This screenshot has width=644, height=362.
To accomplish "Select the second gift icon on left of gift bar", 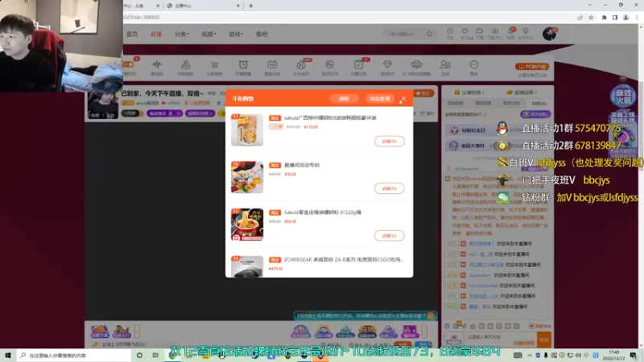I will point(122,331).
